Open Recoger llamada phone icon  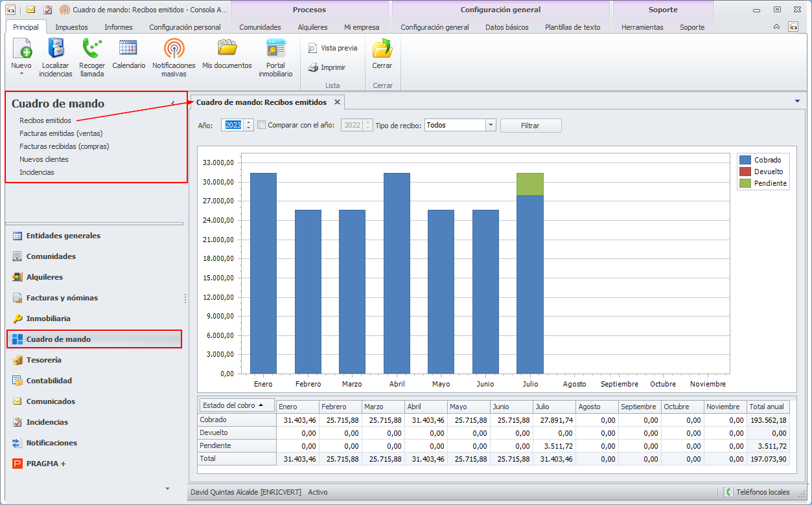pyautogui.click(x=92, y=49)
